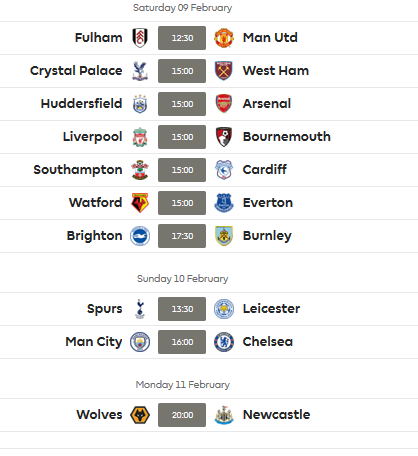This screenshot has width=418, height=456.
Task: Click the Crystal Palace eagle crest
Action: [140, 71]
